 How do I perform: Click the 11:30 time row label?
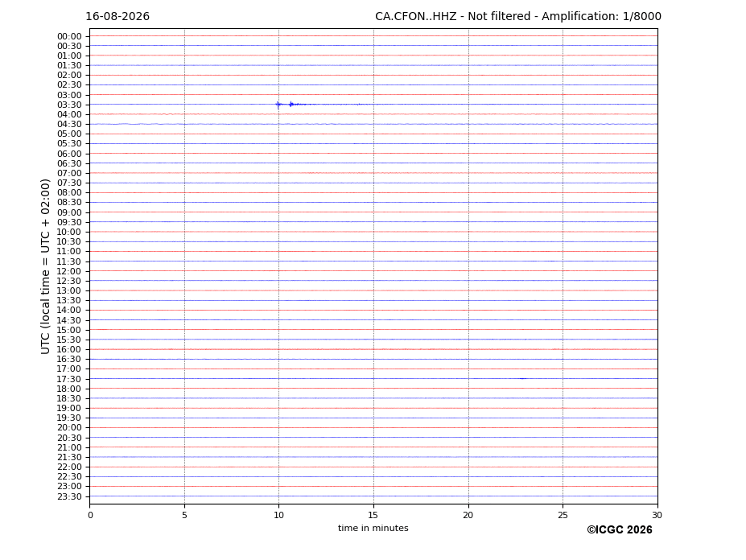pos(69,261)
